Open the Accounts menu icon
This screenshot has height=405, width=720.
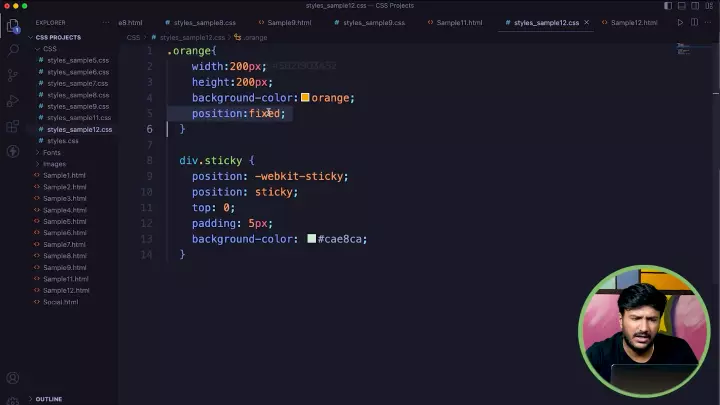(x=13, y=378)
